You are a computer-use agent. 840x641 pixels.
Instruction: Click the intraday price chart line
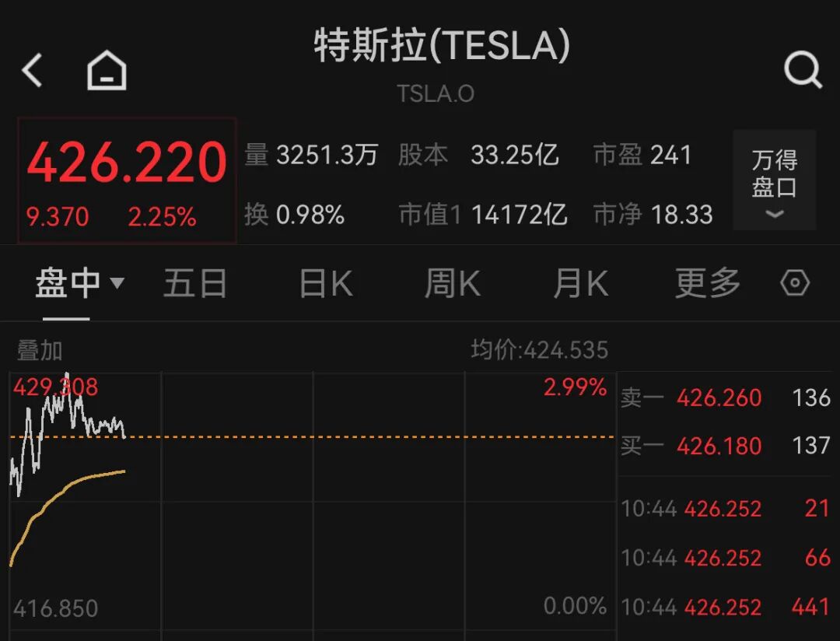[x=70, y=412]
